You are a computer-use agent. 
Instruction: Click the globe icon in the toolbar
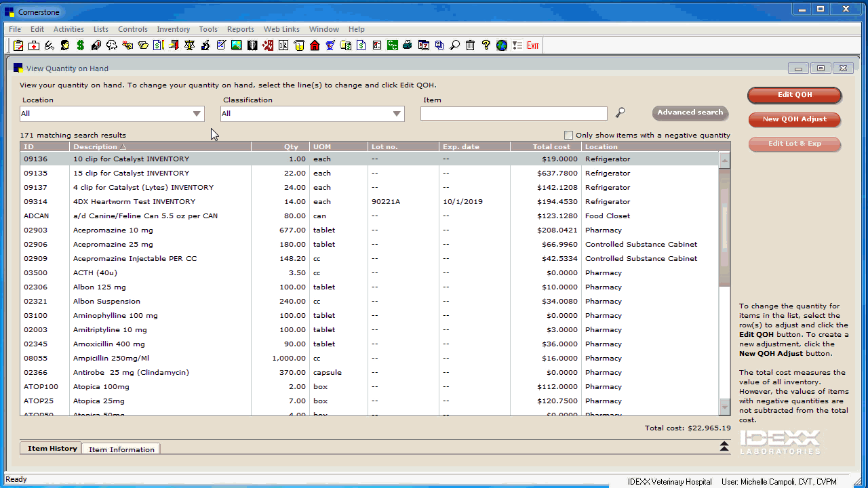coord(501,45)
